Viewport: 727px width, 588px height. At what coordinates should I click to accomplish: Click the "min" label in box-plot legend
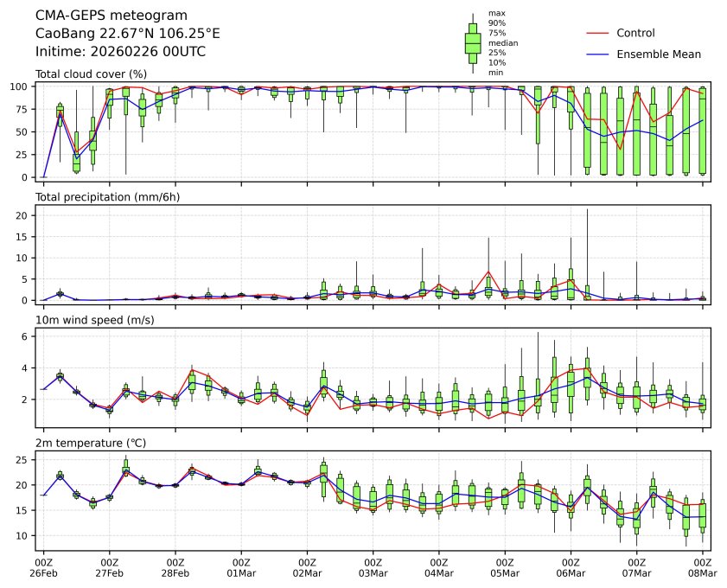[495, 73]
